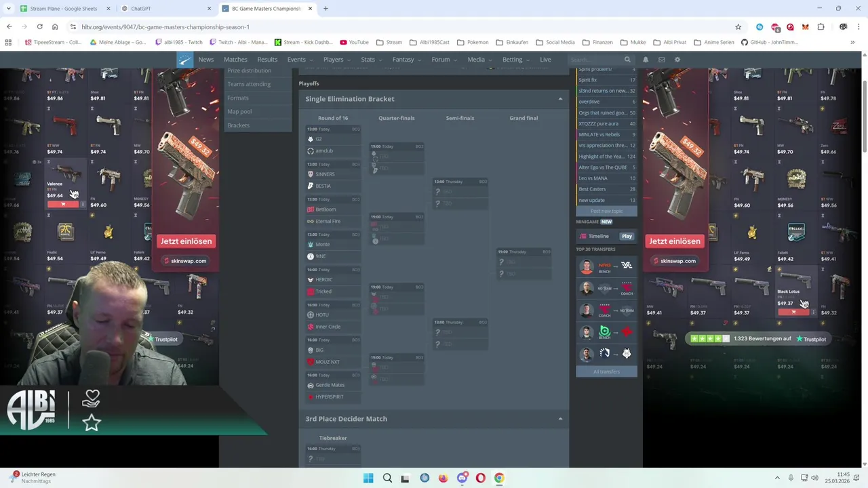
Task: Click the Play button next to Timeline
Action: click(x=627, y=237)
